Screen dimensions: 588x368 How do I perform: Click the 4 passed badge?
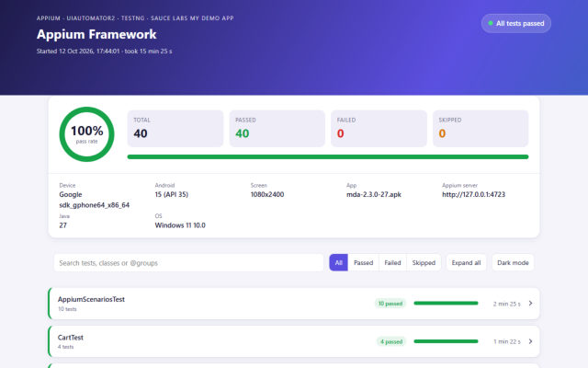coord(391,341)
